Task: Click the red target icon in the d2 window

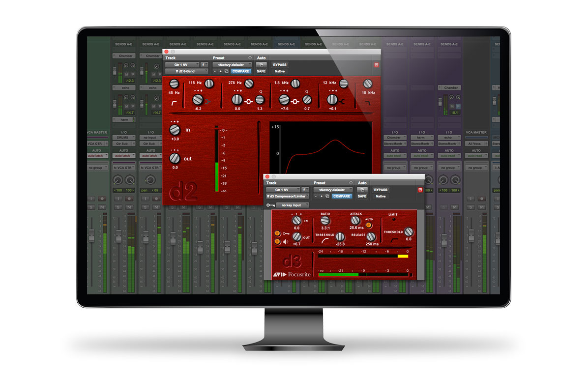Action: click(x=377, y=65)
